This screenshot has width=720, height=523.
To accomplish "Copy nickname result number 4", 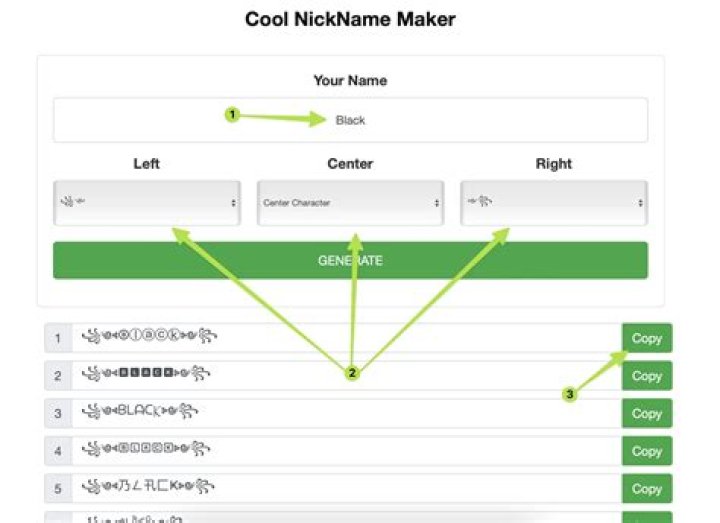I will (x=647, y=451).
